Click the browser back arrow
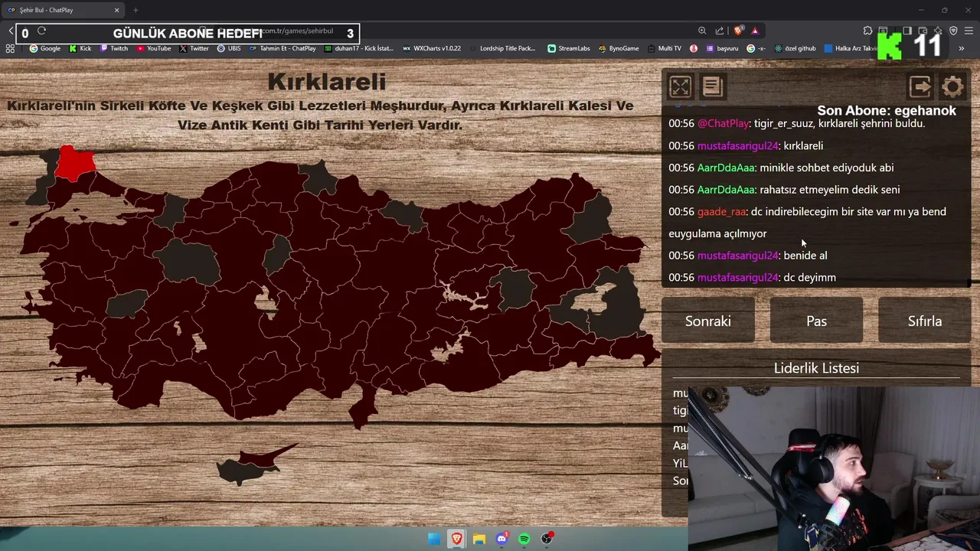The height and width of the screenshot is (551, 980). tap(11, 31)
